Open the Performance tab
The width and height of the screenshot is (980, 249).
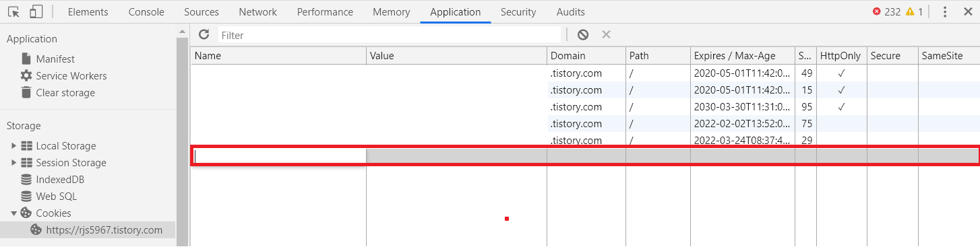[325, 12]
